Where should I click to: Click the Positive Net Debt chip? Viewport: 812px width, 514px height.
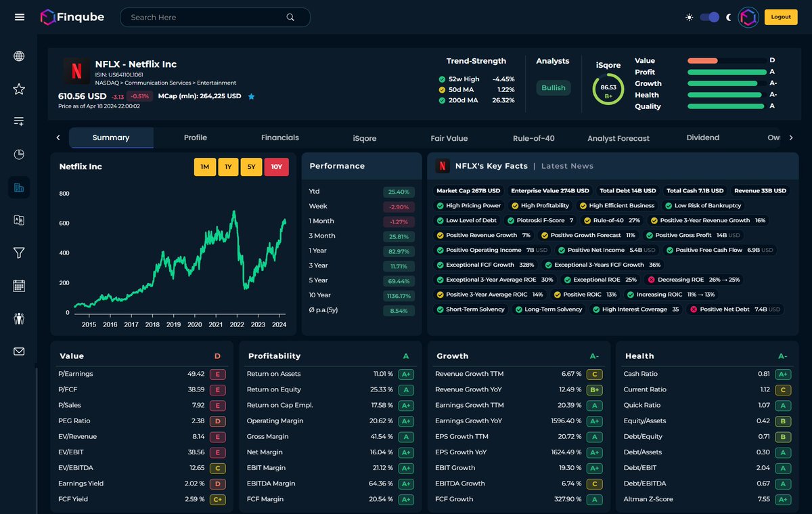click(x=736, y=309)
